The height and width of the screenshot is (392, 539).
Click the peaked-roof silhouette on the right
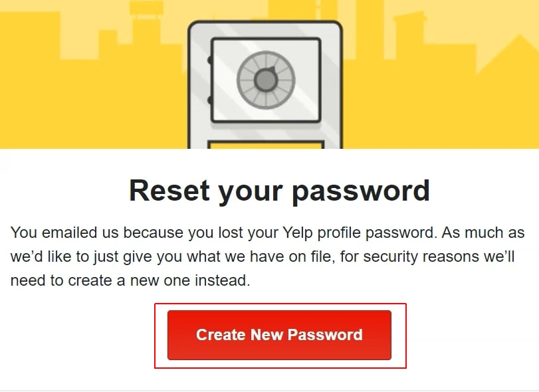coord(510,60)
